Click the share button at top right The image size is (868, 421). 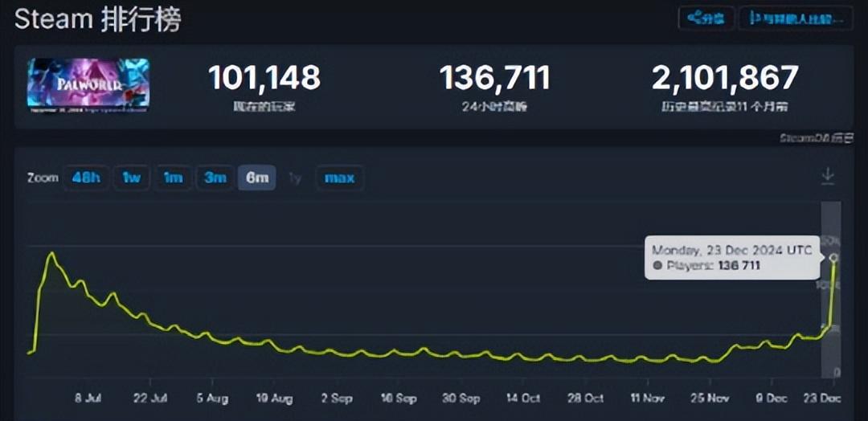706,18
